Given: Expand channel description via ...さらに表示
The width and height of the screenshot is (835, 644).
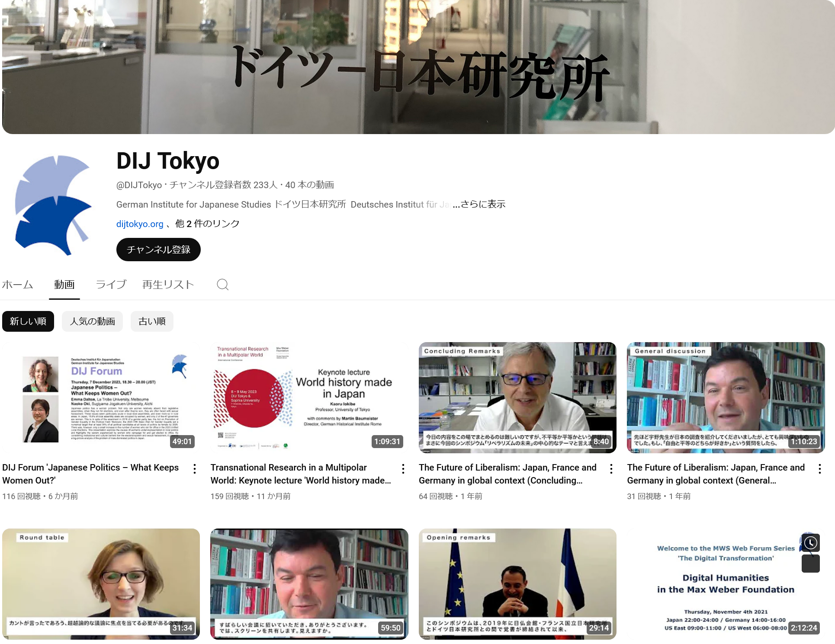Looking at the screenshot, I should coord(479,204).
